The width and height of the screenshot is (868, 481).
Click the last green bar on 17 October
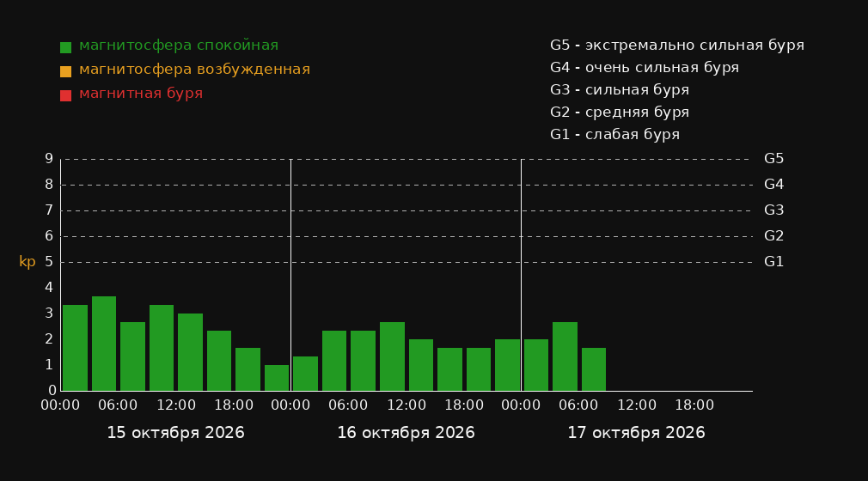594,369
